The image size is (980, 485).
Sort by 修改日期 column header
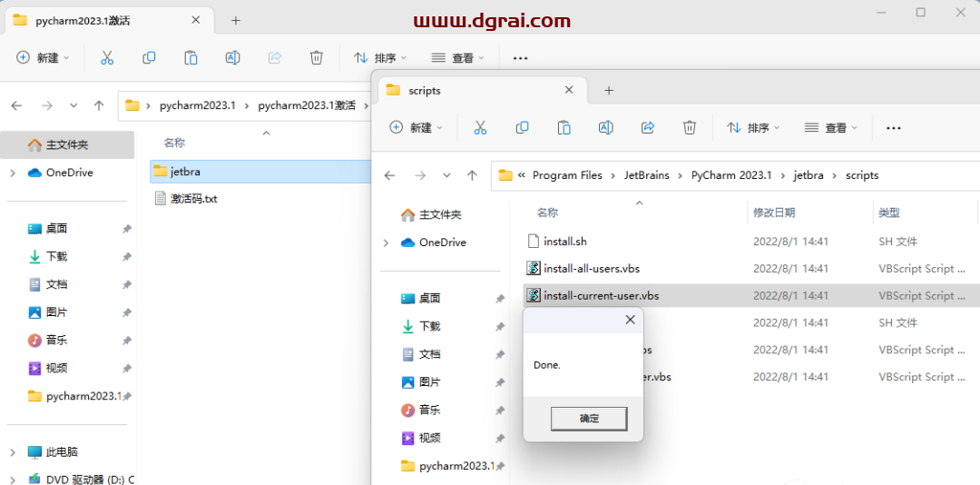(774, 213)
